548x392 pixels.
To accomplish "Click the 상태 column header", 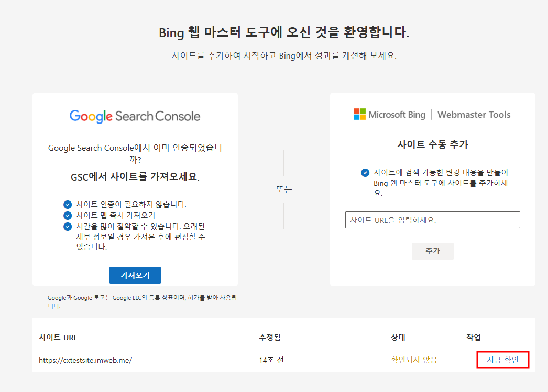I will click(x=398, y=338).
